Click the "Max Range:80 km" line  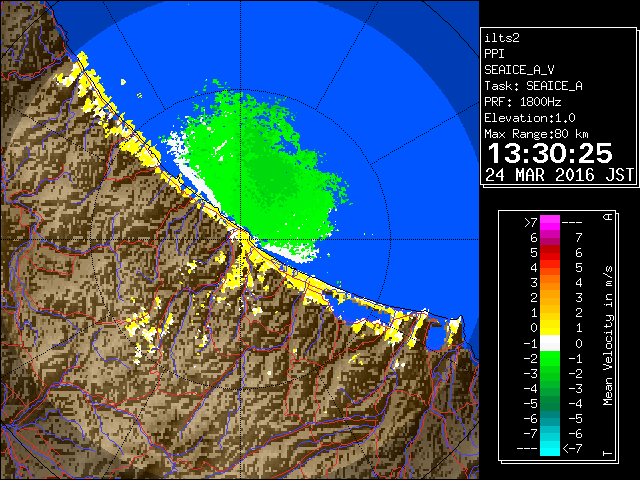[x=536, y=134]
